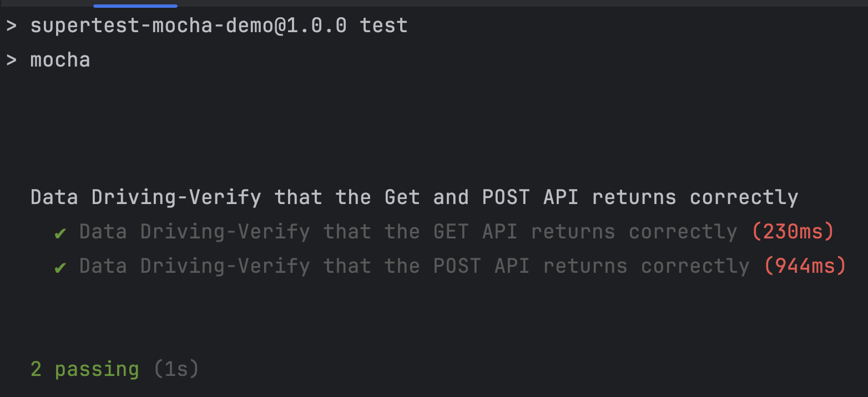Click the red 944ms duration
This screenshot has width=868, height=397.
pyautogui.click(x=805, y=267)
